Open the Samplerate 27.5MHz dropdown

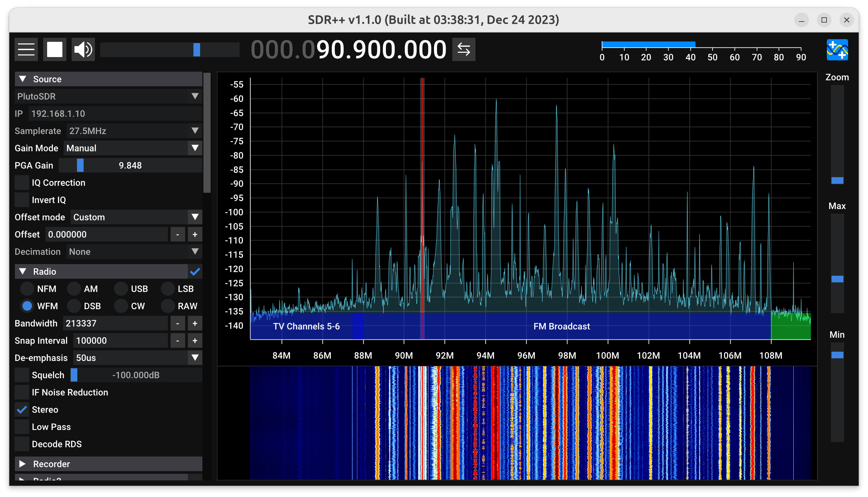134,131
